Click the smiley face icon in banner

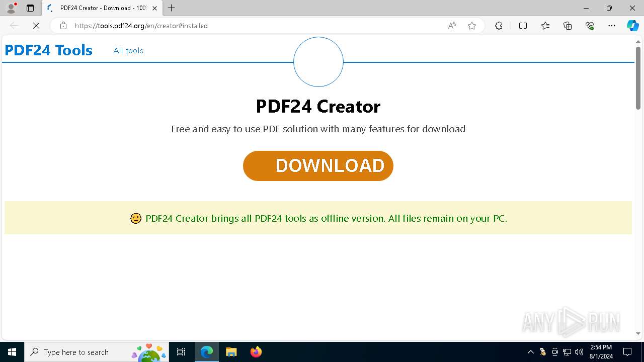click(136, 218)
